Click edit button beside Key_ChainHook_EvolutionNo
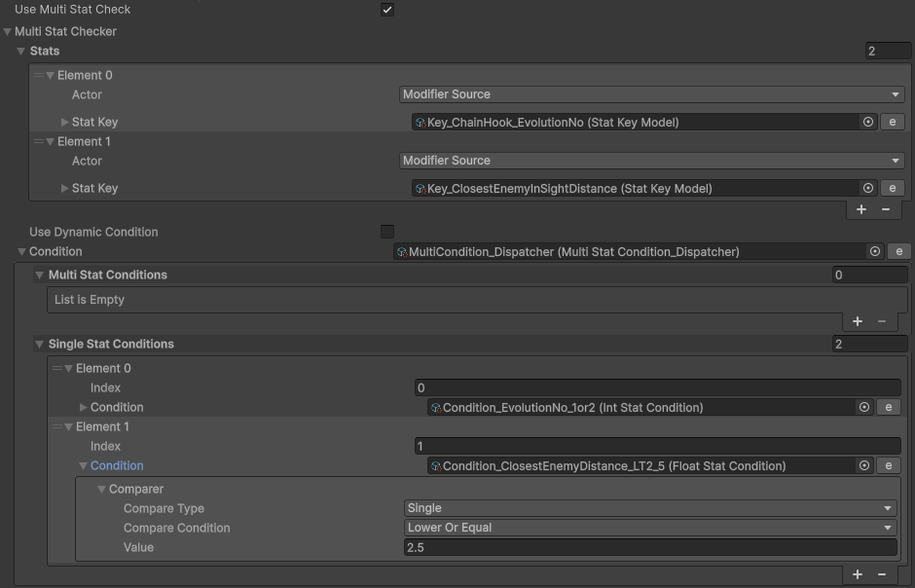Image resolution: width=915 pixels, height=588 pixels. [x=893, y=122]
